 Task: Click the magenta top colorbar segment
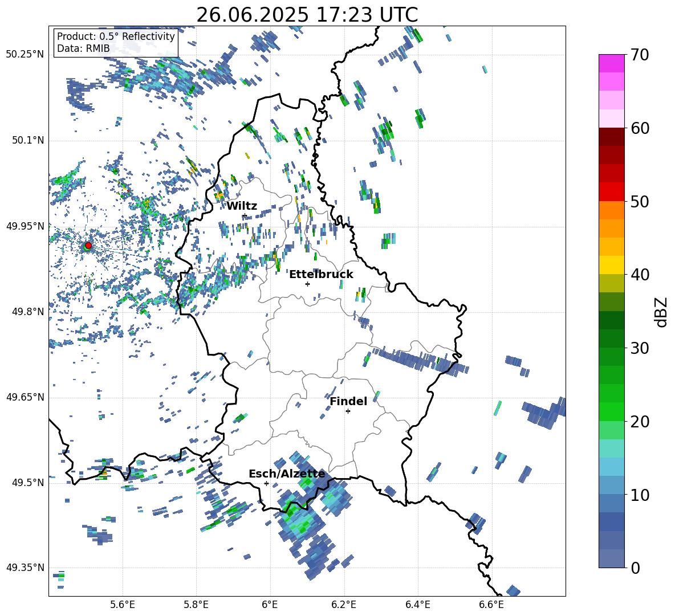611,63
